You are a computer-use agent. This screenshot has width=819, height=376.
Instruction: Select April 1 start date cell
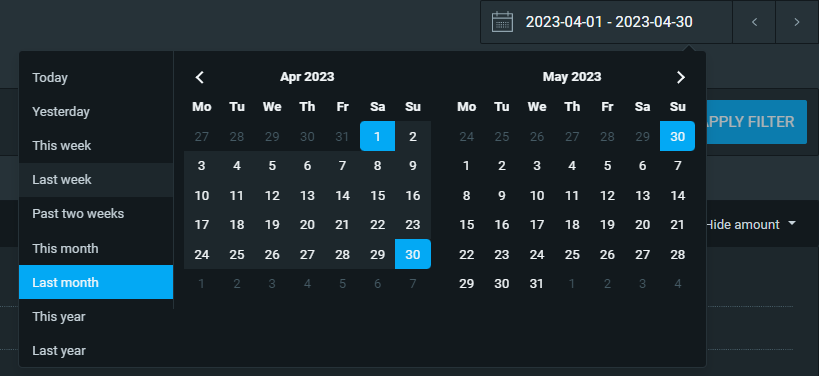pos(378,136)
